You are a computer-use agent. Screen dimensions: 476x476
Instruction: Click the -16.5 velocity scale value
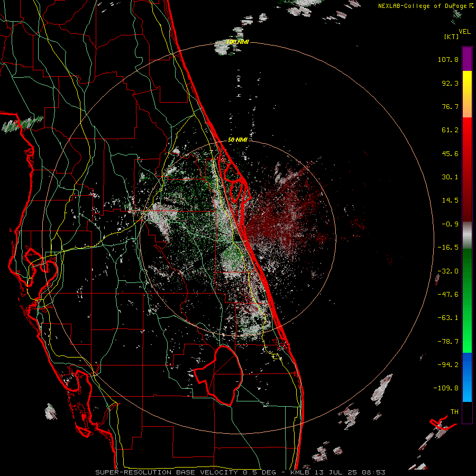tap(448, 248)
